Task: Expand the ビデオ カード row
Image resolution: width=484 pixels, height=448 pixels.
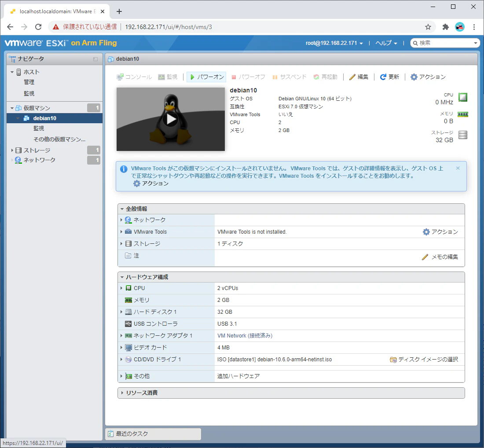Action: click(121, 347)
